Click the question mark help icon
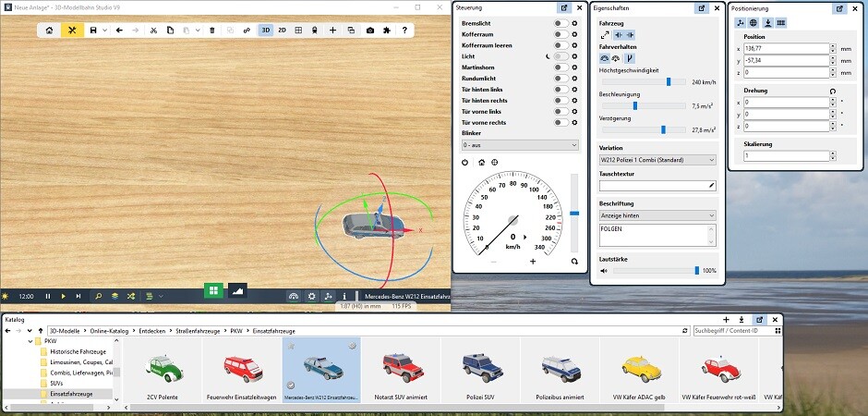This screenshot has height=416, width=868. tap(404, 31)
